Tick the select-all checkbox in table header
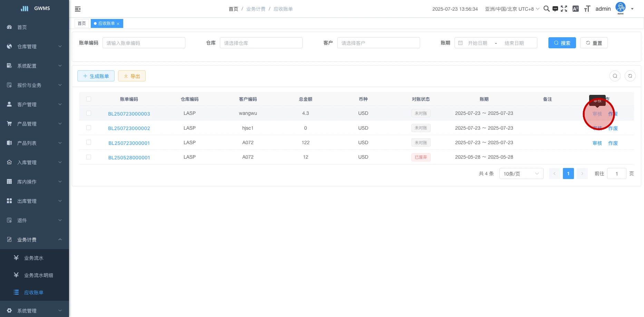 tap(89, 99)
